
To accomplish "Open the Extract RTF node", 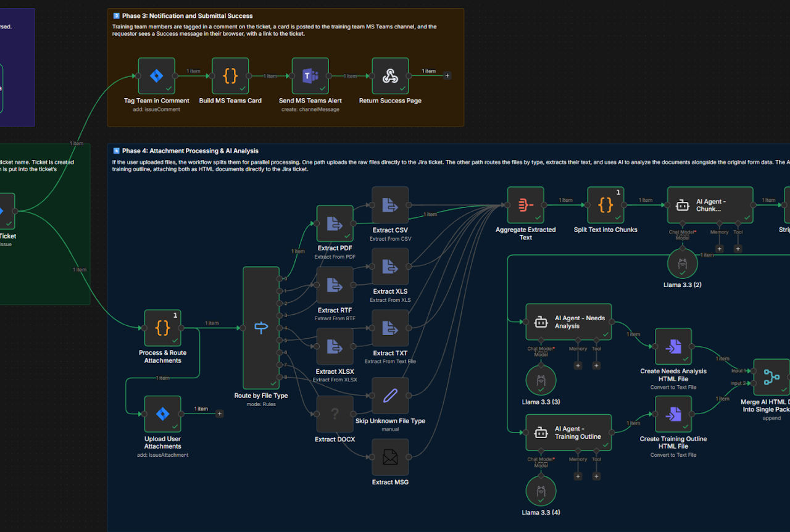I will (x=335, y=285).
